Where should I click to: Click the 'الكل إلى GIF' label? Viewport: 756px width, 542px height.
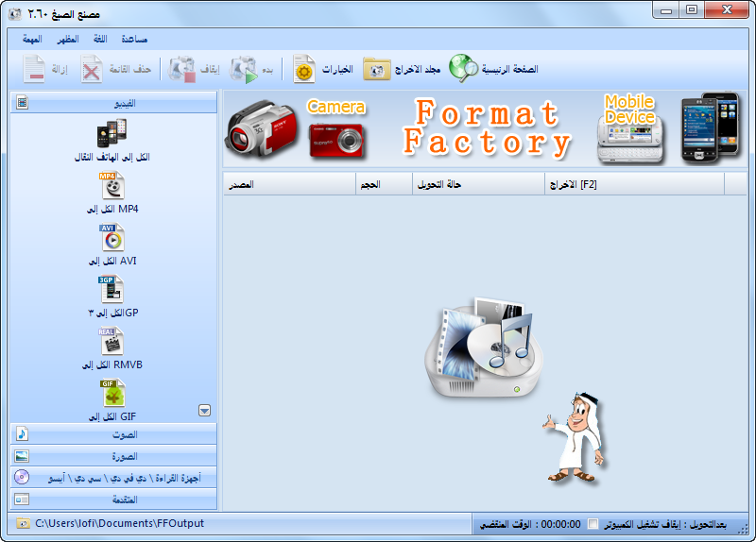click(x=112, y=416)
